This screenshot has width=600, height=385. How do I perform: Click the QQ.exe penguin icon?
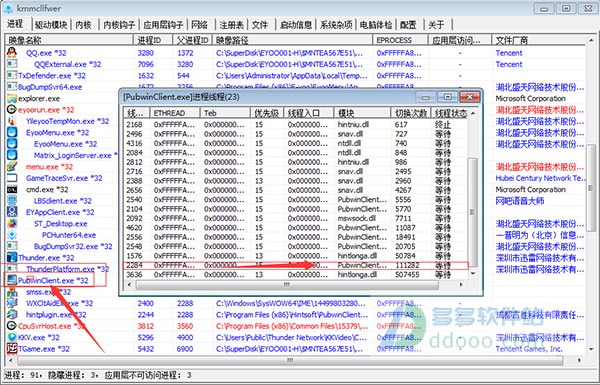pos(12,52)
